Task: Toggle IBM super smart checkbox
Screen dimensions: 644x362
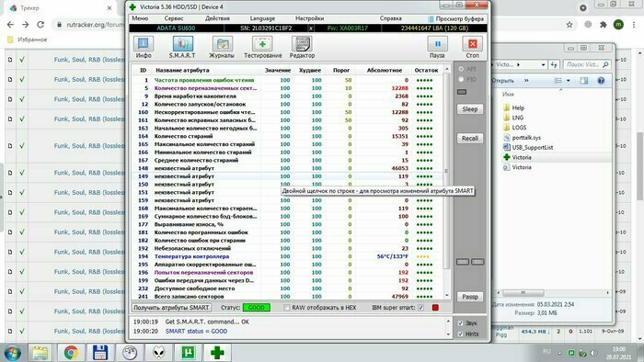Action: coord(420,308)
